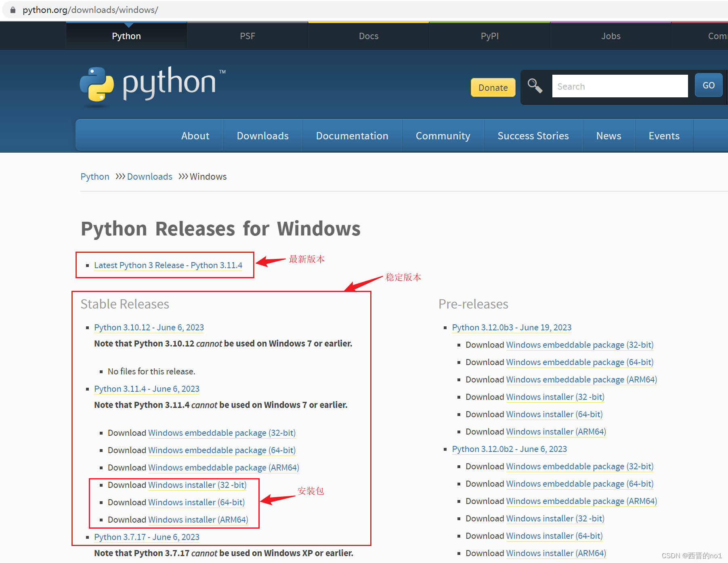Download 3.12.0b2 Windows installer (ARM64)

click(556, 553)
